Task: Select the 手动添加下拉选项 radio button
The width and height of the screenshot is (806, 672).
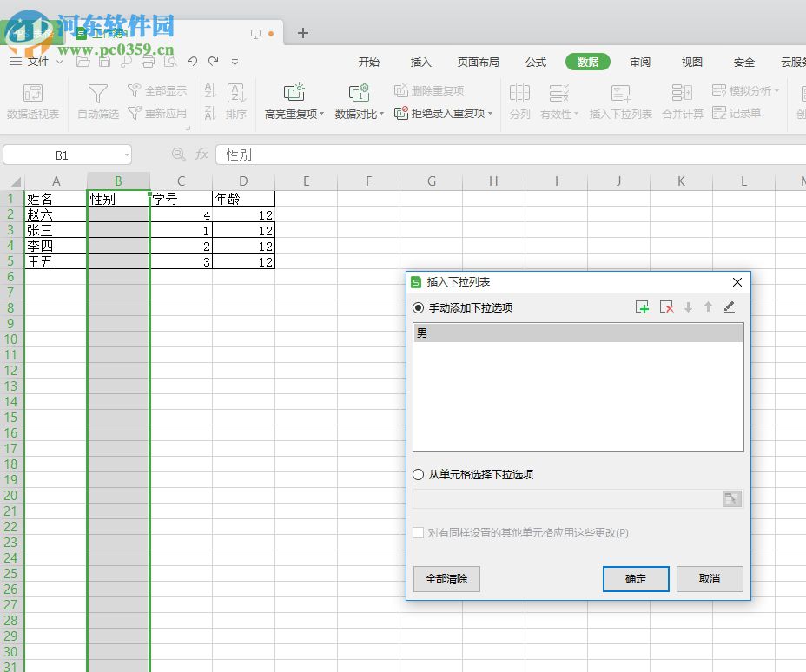Action: point(419,306)
